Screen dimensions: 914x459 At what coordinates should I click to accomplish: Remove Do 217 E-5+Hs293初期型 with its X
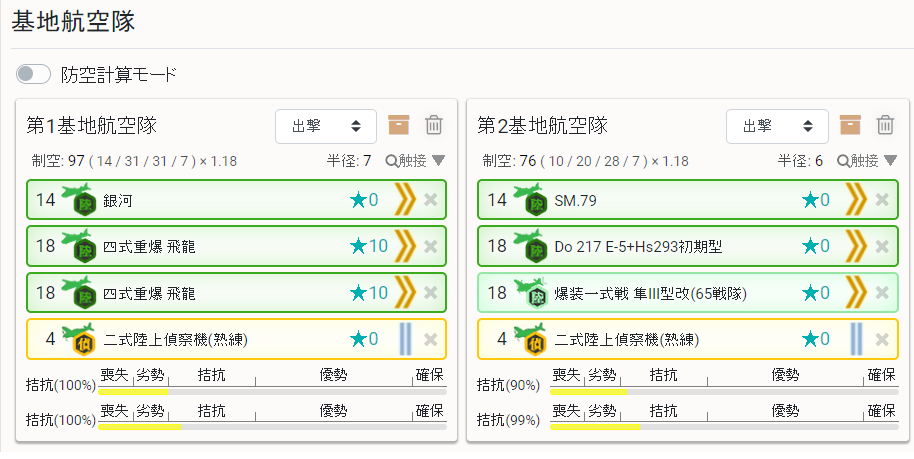click(x=882, y=247)
